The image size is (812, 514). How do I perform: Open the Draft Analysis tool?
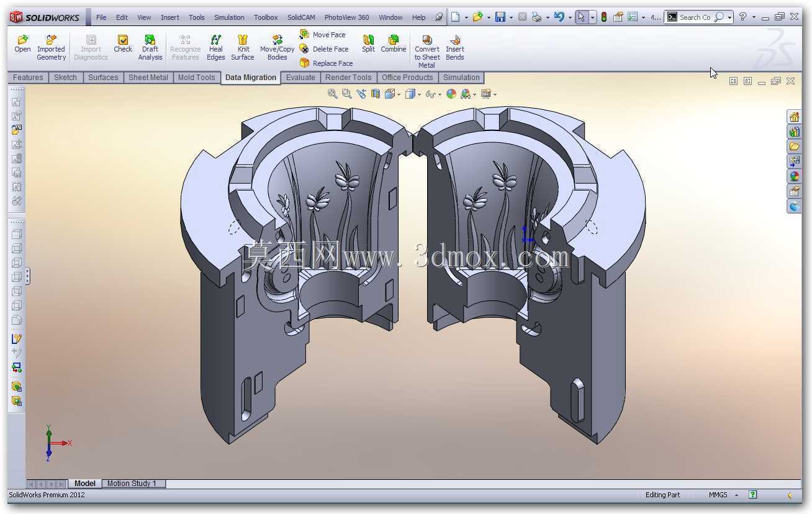[x=150, y=48]
